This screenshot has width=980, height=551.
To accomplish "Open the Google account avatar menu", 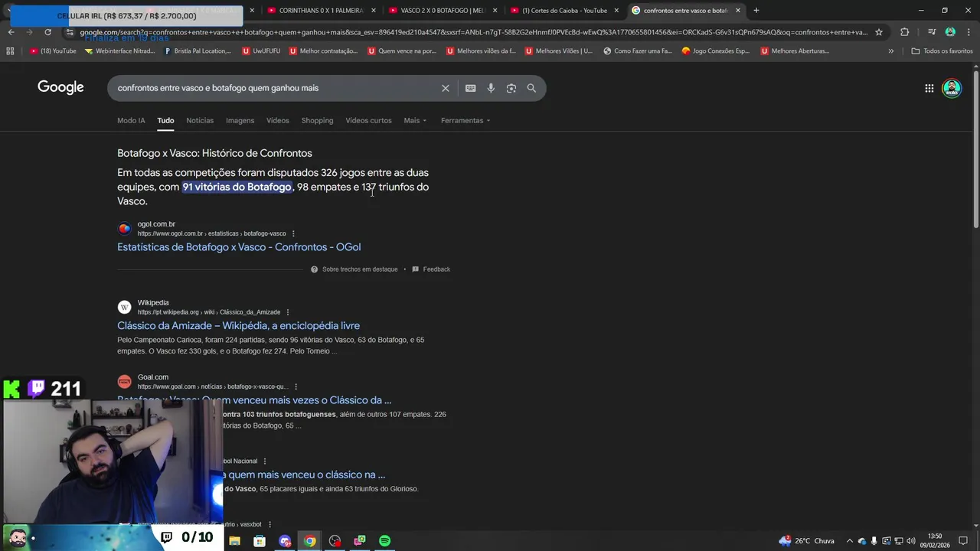I will 952,88.
